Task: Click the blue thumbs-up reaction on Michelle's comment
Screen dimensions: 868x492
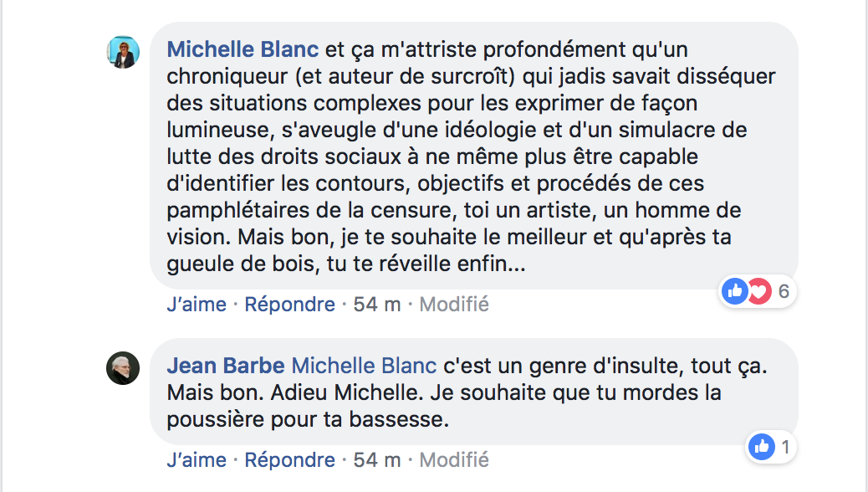Action: [735, 291]
